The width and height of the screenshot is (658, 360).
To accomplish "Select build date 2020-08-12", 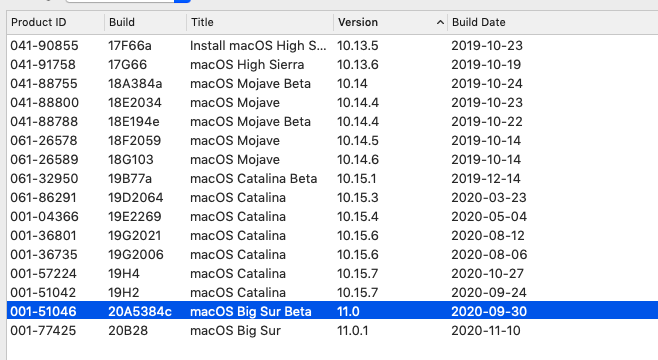I will coord(488,236).
